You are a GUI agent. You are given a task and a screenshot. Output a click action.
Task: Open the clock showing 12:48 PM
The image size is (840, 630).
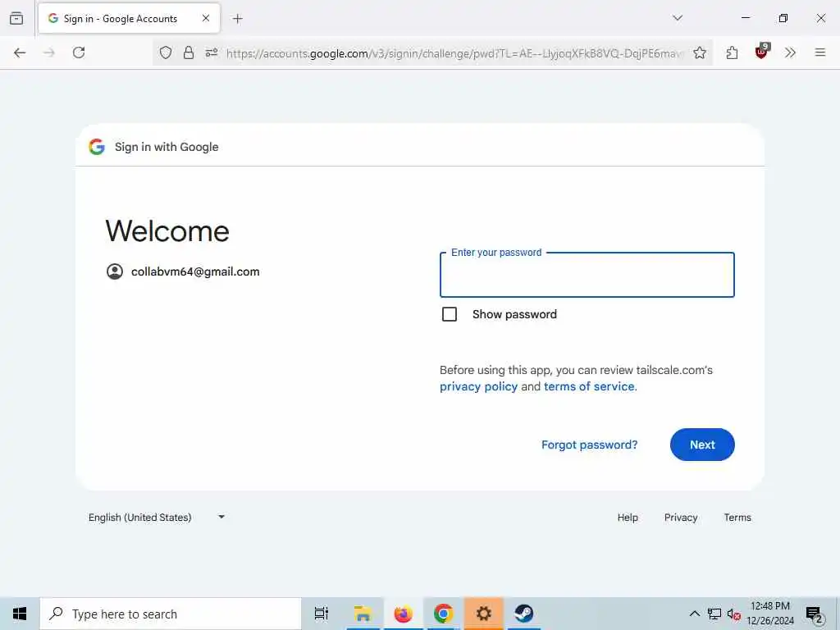(x=770, y=614)
